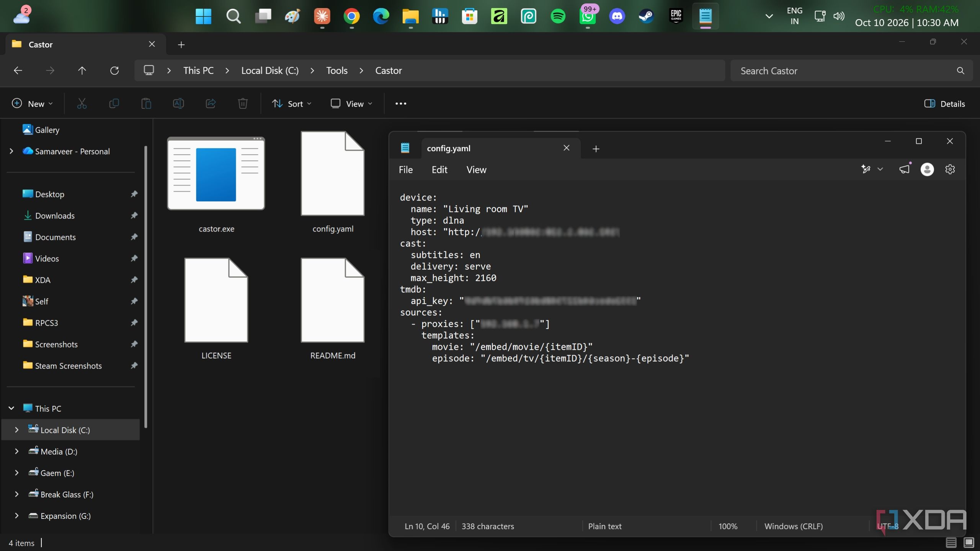Switch to details list view icon
This screenshot has width=980, height=551.
tap(951, 543)
